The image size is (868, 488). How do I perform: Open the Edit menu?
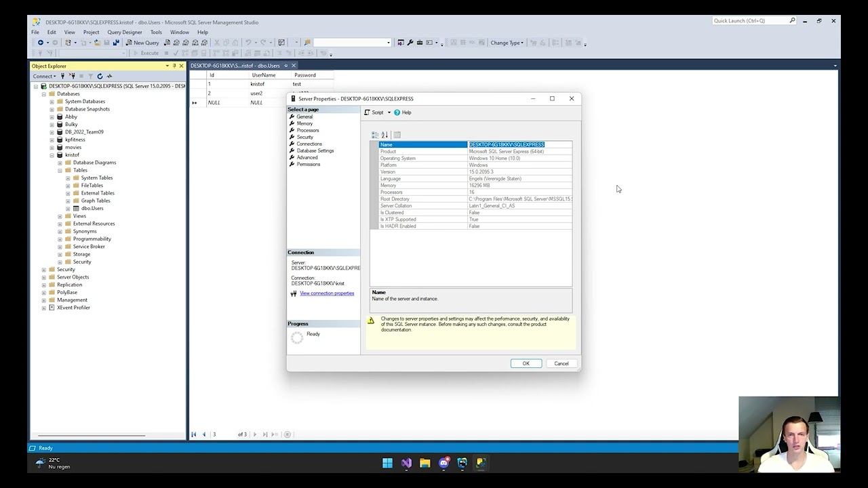coord(52,32)
